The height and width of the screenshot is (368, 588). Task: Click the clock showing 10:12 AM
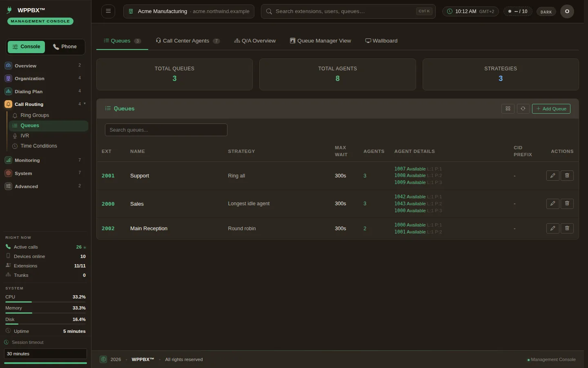pos(470,11)
